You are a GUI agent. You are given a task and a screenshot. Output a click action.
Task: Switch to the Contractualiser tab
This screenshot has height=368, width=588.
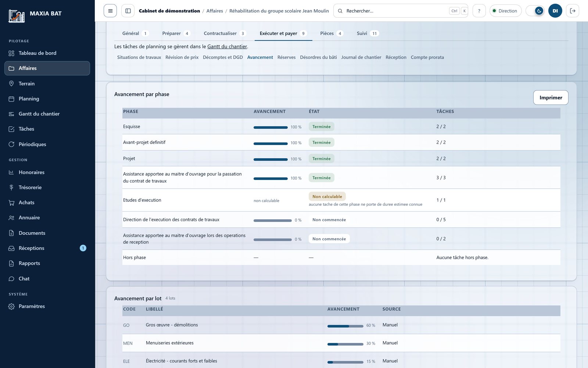point(225,33)
